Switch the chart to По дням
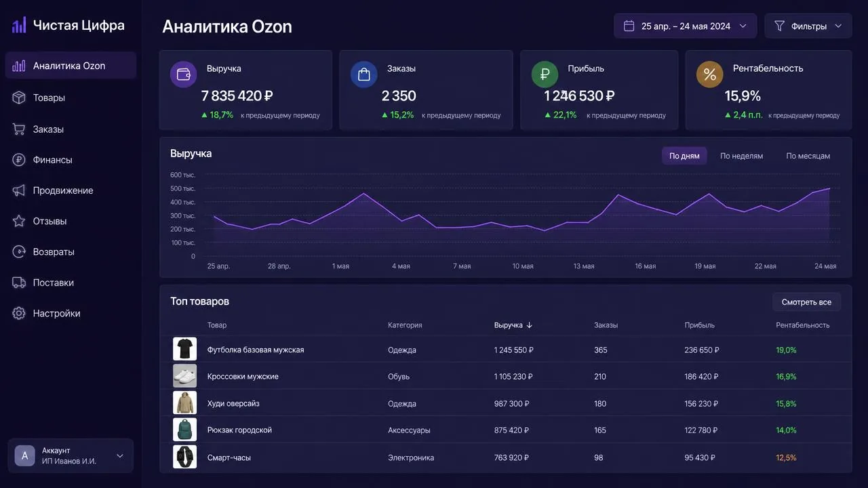 (684, 156)
